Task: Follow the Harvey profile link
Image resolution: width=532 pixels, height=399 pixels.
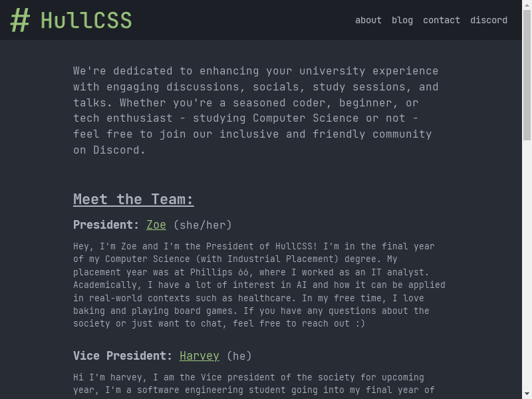Action: 199,356
